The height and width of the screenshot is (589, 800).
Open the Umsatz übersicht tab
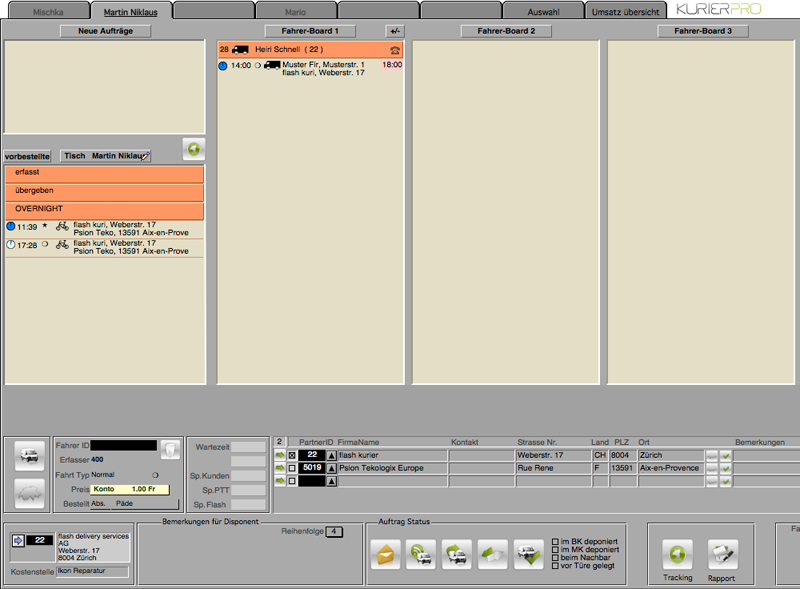626,11
